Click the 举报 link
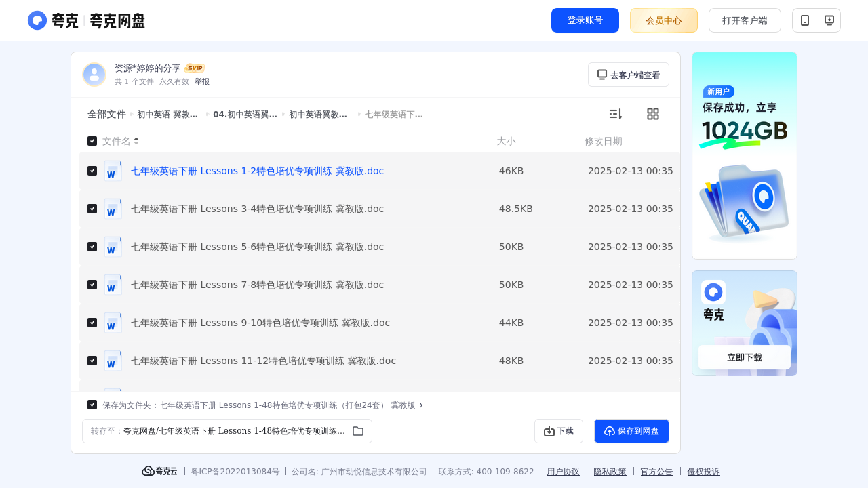Screen dimensions: 868x488 pyautogui.click(x=202, y=81)
